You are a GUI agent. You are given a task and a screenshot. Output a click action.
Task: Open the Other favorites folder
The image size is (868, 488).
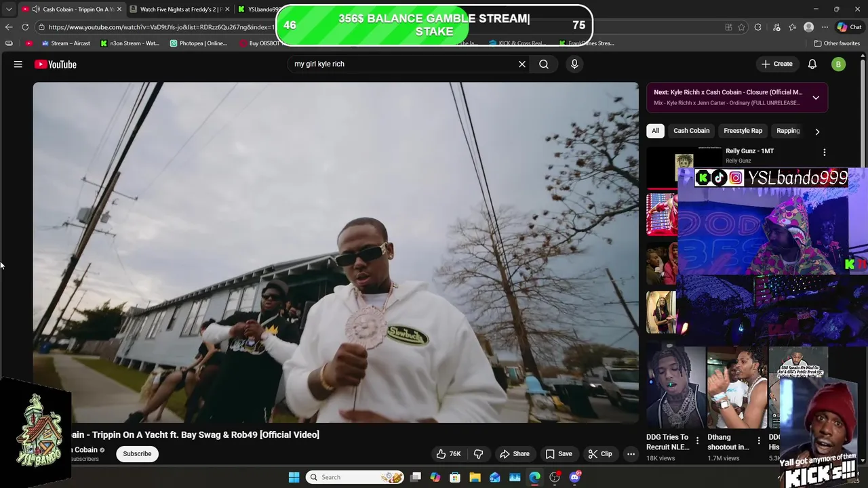point(837,43)
